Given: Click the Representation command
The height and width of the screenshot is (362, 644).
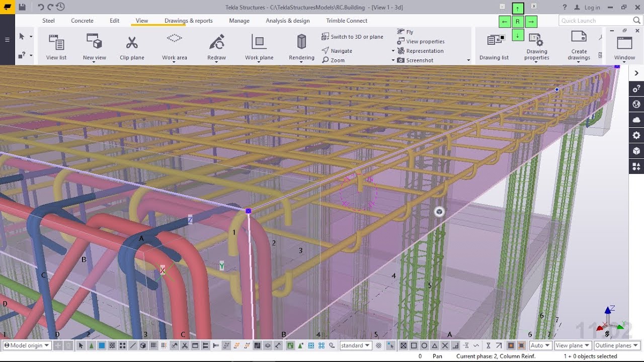Looking at the screenshot, I should click(x=420, y=51).
